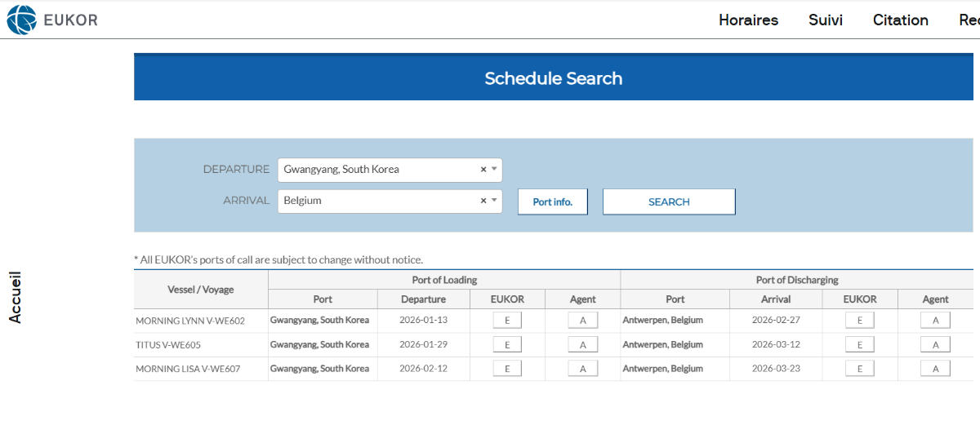The height and width of the screenshot is (443, 980).
Task: Go to the Suivi menu
Action: [x=825, y=20]
